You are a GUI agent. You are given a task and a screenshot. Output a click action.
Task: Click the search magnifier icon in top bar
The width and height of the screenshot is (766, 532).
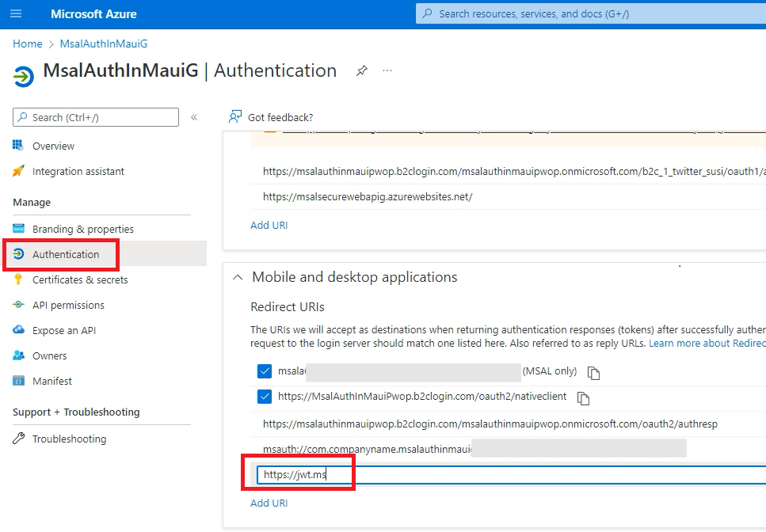coord(427,13)
